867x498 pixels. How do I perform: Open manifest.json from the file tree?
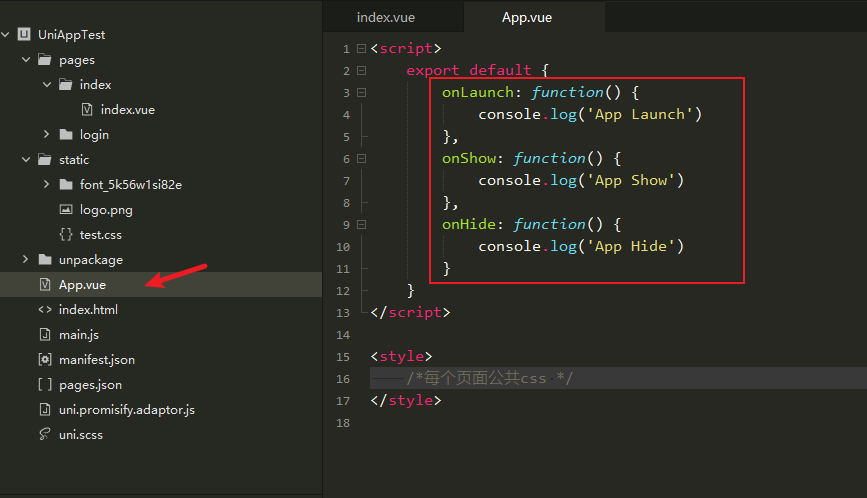click(97, 360)
